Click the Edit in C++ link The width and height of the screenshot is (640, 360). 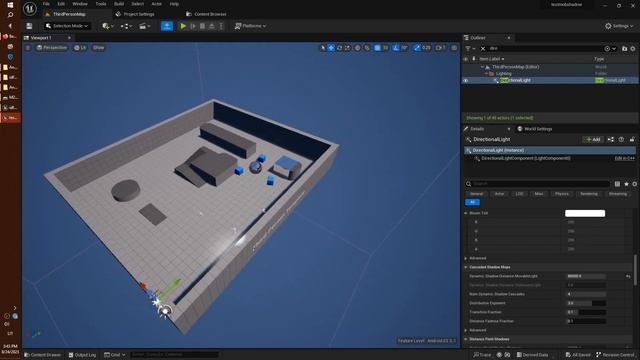tap(624, 158)
